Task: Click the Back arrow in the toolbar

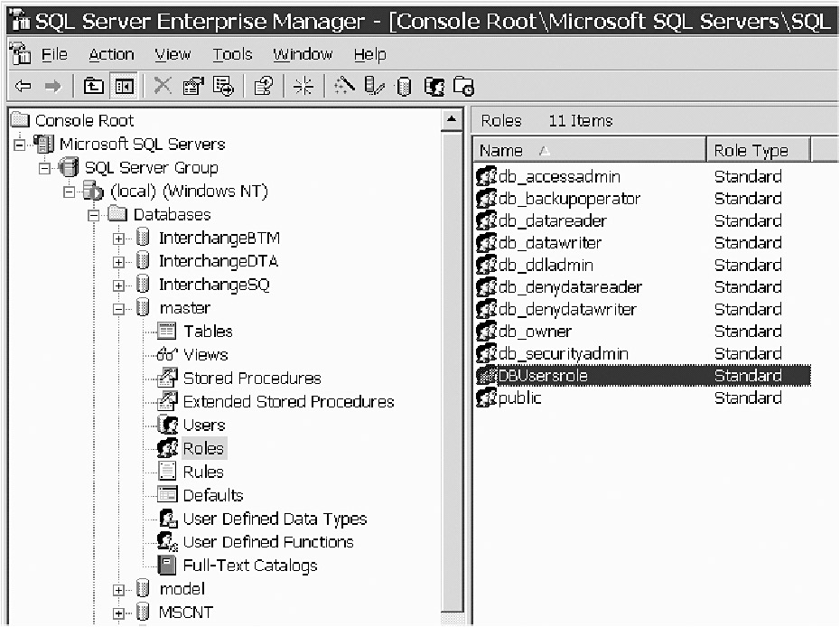Action: point(23,86)
